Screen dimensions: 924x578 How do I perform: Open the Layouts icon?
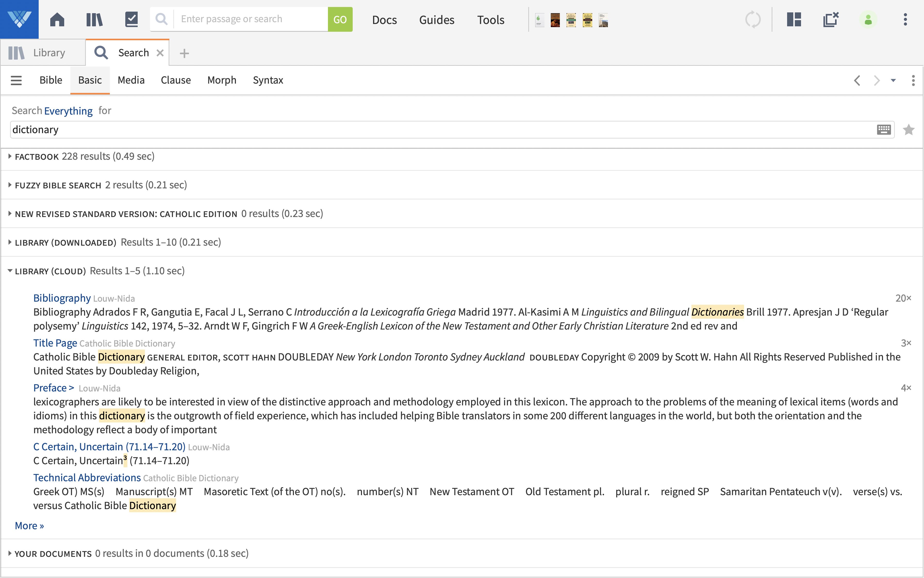[x=794, y=20]
